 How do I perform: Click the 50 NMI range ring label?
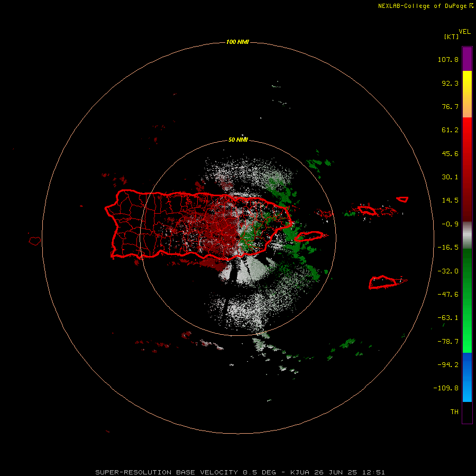click(x=237, y=140)
